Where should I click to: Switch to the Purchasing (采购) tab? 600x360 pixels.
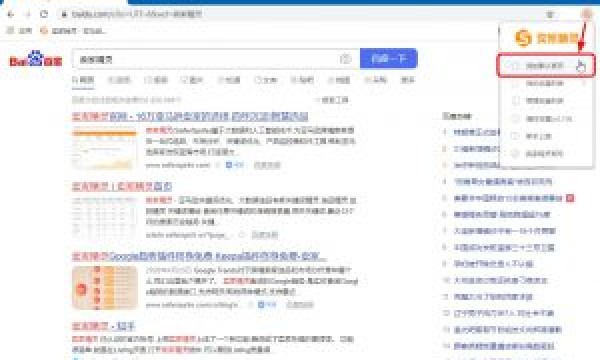tap(375, 80)
